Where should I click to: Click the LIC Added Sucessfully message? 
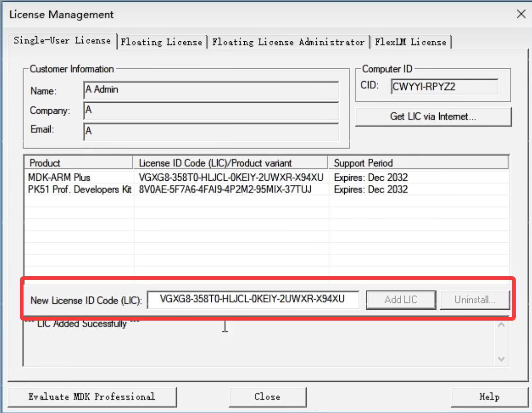pos(82,324)
